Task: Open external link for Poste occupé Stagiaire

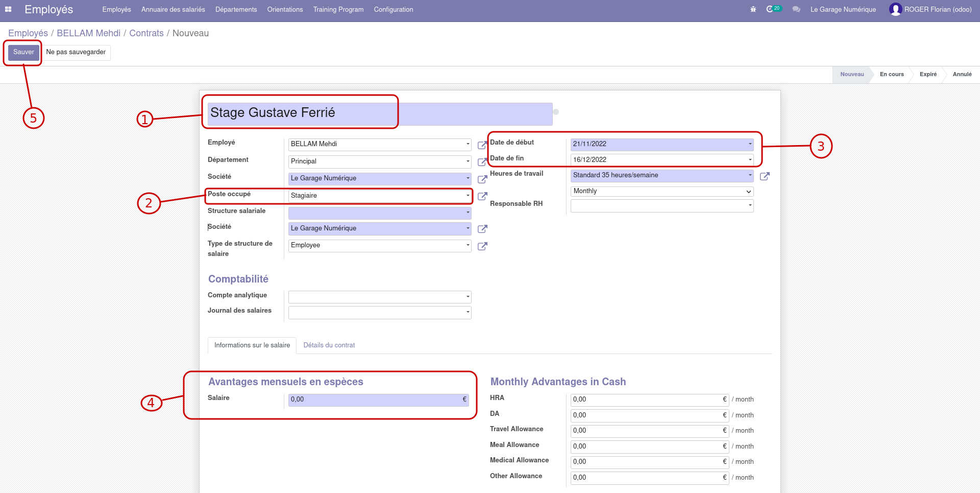Action: (482, 196)
